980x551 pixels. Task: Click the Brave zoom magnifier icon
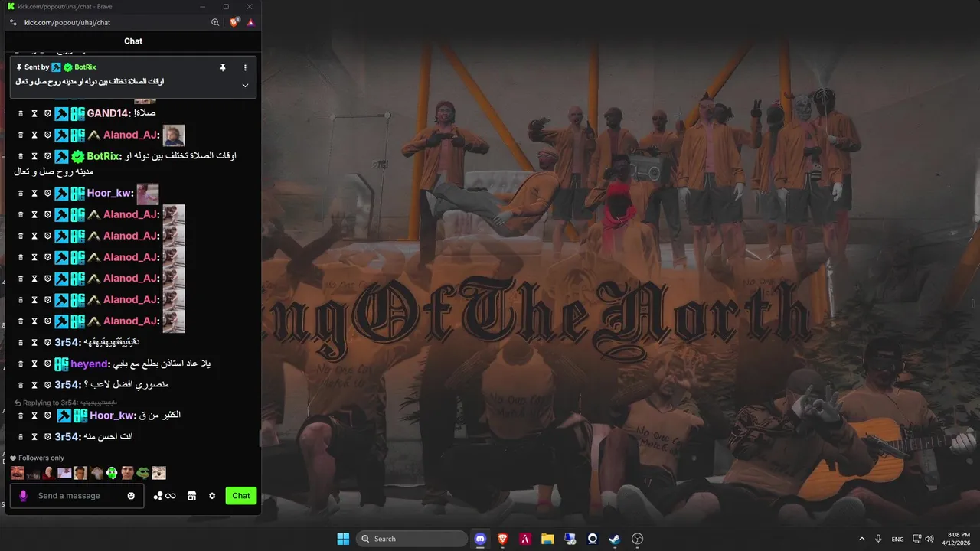(x=215, y=23)
